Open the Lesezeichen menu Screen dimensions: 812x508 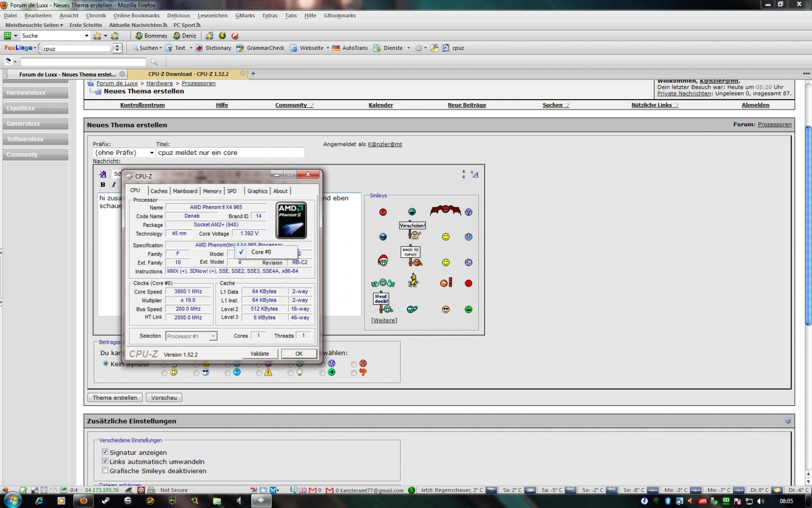[212, 15]
